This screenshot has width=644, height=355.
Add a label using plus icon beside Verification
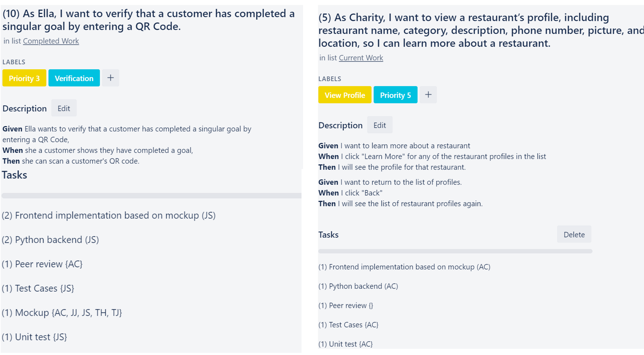(111, 78)
